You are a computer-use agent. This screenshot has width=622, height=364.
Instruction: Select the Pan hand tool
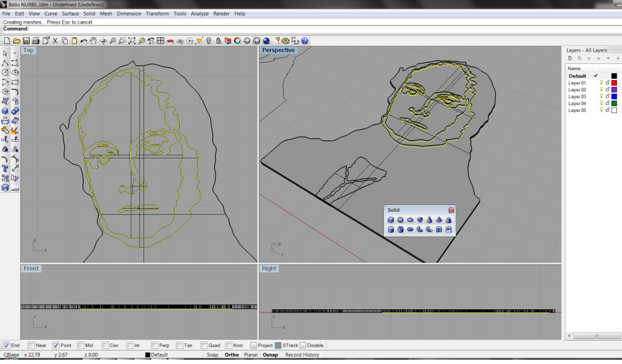(93, 41)
